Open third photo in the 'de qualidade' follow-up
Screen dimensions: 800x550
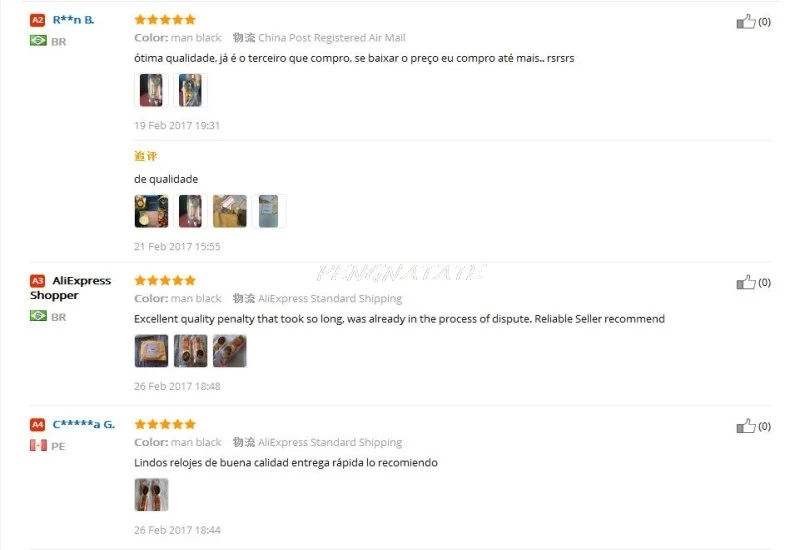[x=230, y=211]
